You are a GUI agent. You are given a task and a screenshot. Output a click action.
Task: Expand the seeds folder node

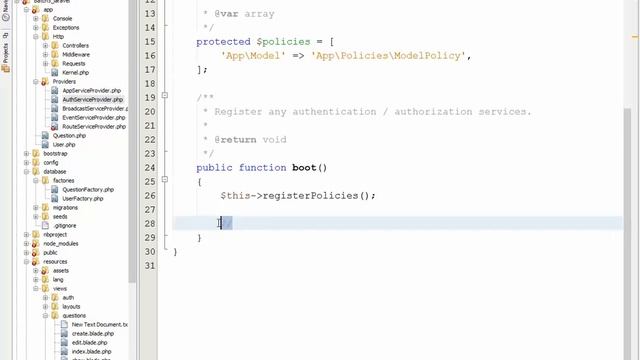(36, 216)
